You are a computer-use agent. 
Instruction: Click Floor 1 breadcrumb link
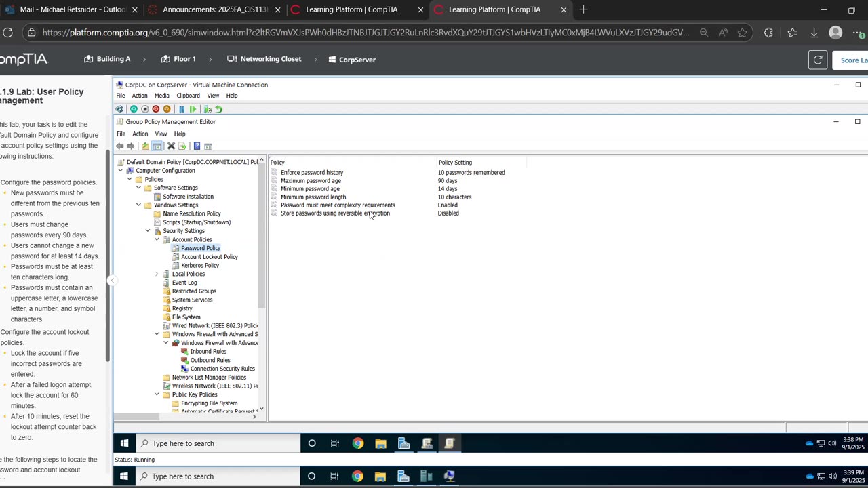178,59
